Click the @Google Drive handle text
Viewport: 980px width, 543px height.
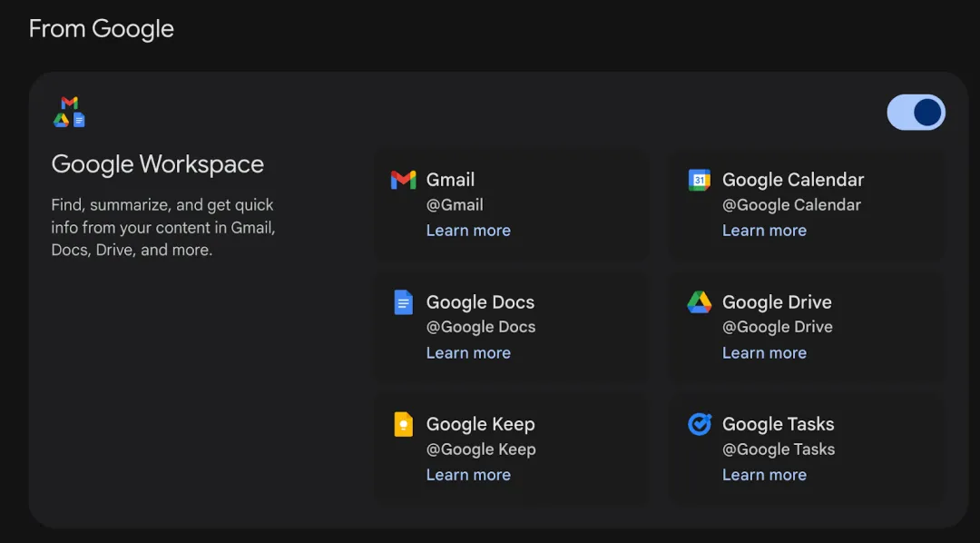(x=778, y=327)
